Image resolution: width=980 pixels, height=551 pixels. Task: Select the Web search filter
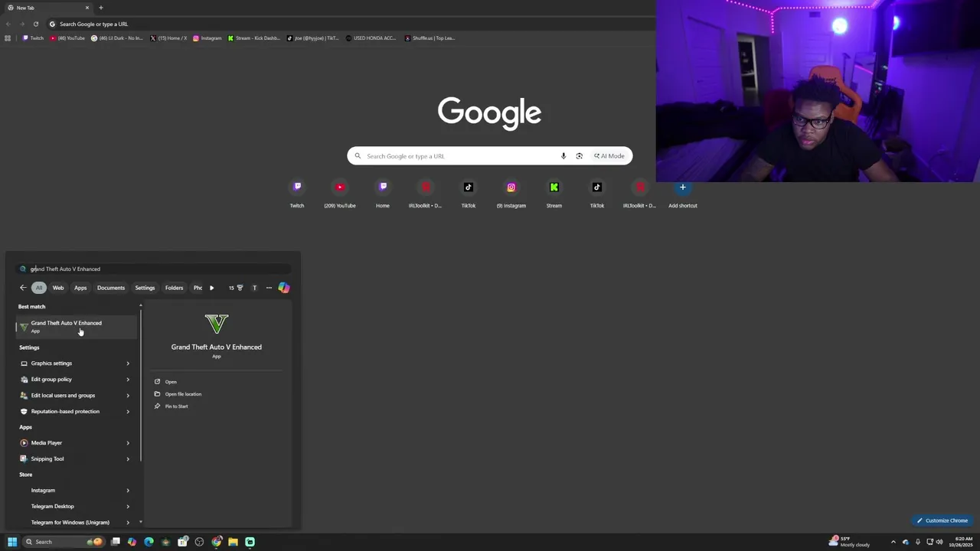pyautogui.click(x=58, y=288)
